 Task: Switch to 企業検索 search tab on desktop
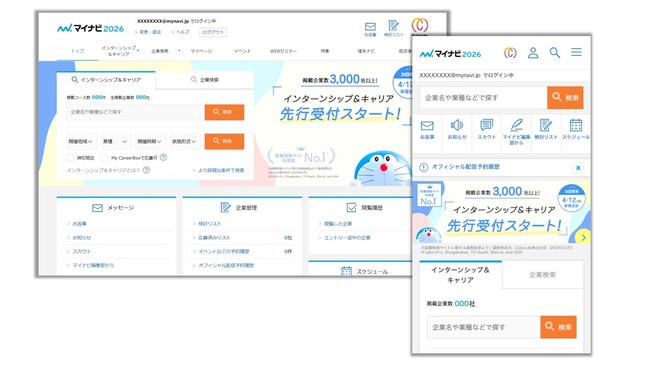coord(205,80)
